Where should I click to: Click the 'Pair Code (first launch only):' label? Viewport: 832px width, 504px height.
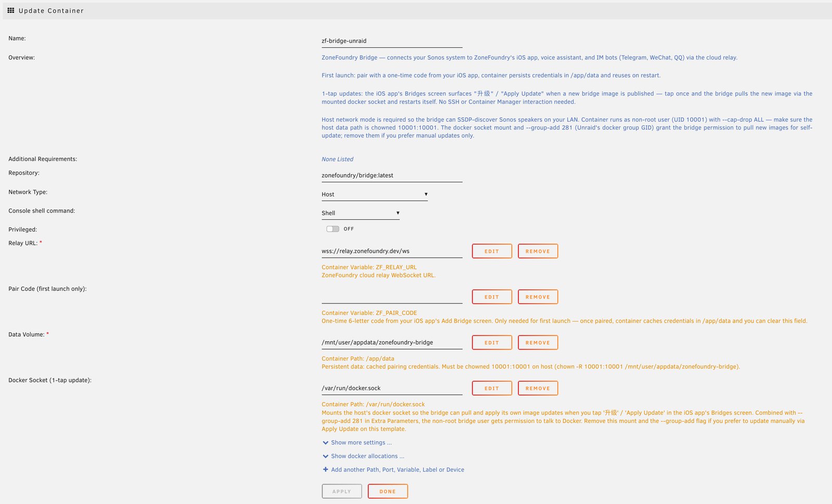47,289
